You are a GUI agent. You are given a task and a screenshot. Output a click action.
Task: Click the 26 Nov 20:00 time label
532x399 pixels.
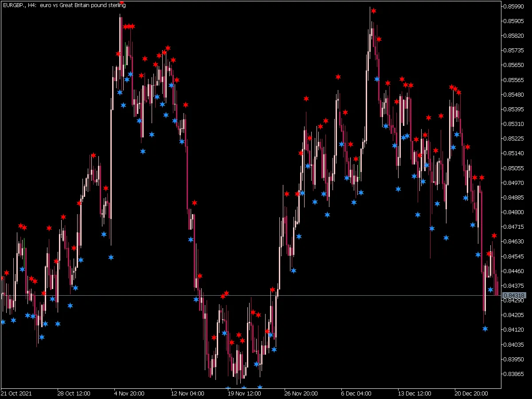[301, 393]
